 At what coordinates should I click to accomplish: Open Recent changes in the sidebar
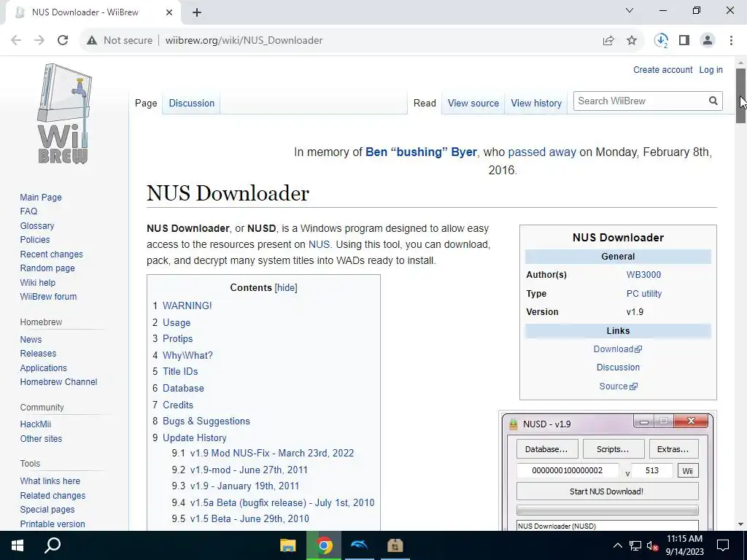52,254
